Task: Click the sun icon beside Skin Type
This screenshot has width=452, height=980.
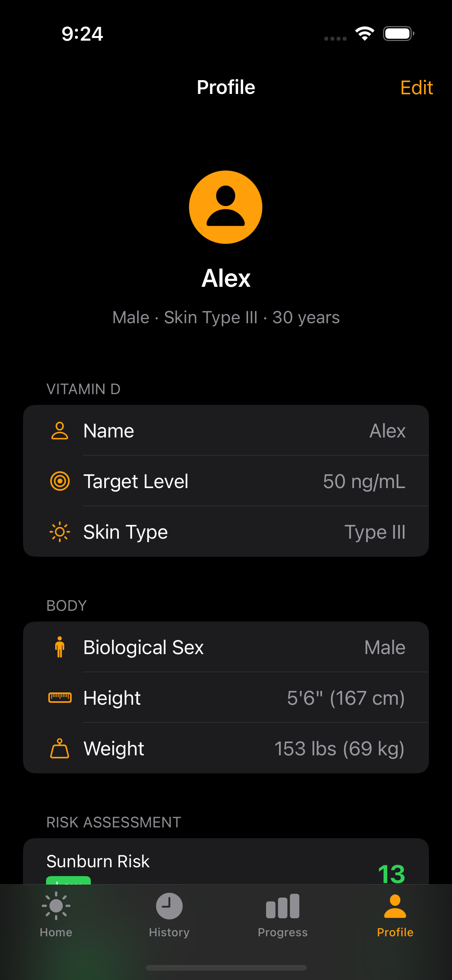Action: tap(60, 532)
